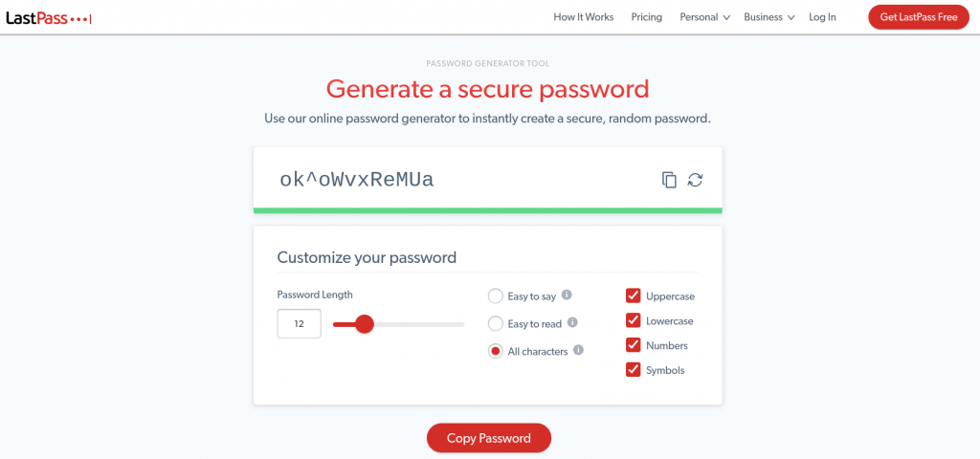Go to the Pricing page
This screenshot has height=459, width=980.
[x=647, y=17]
